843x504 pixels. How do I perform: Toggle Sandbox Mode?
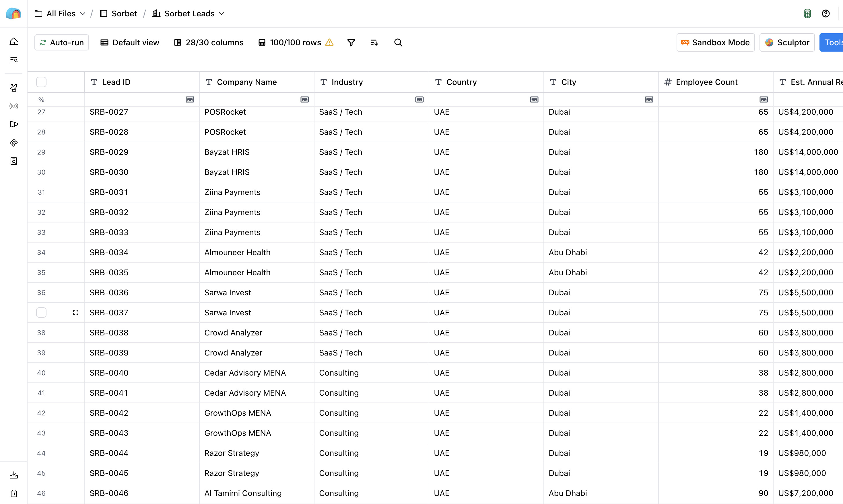[x=715, y=42]
